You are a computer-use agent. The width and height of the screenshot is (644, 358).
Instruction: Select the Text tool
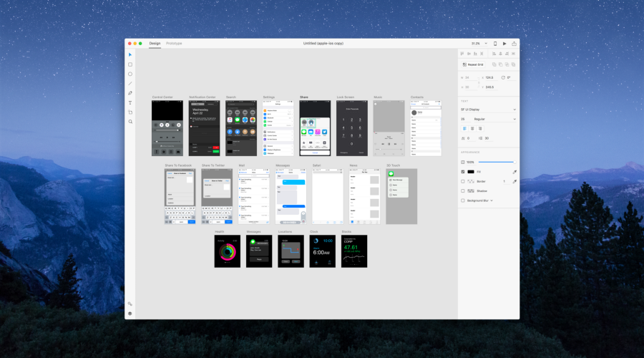(130, 103)
